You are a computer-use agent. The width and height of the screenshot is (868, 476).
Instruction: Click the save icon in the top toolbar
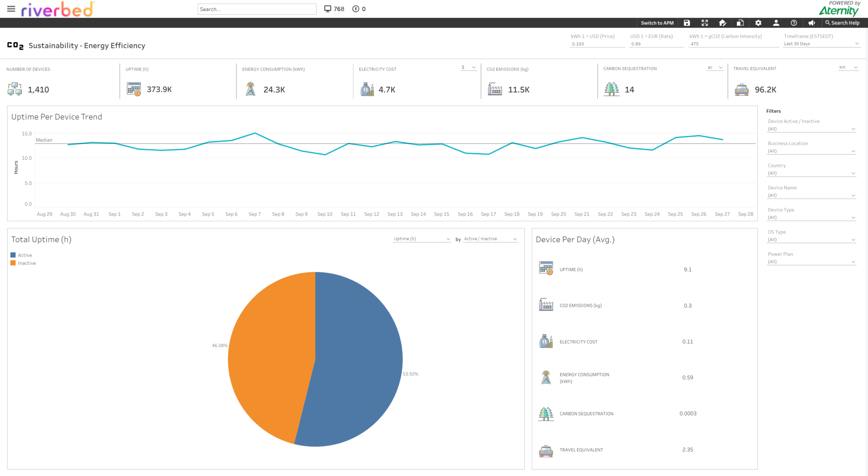click(x=687, y=23)
